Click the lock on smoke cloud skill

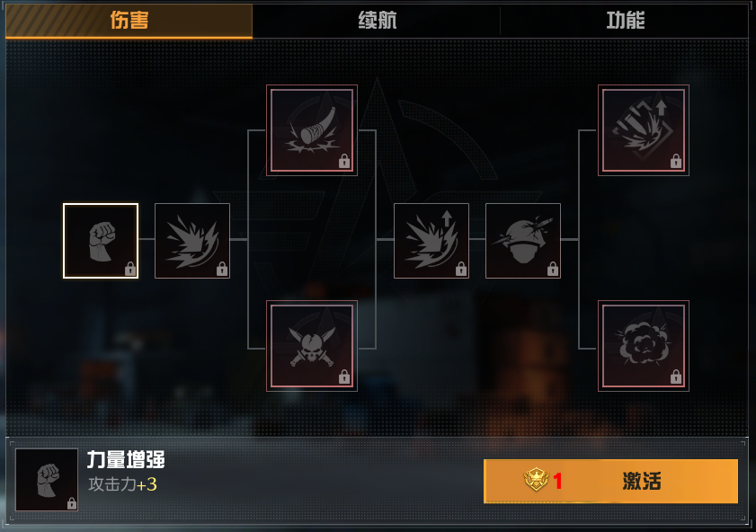[x=676, y=377]
